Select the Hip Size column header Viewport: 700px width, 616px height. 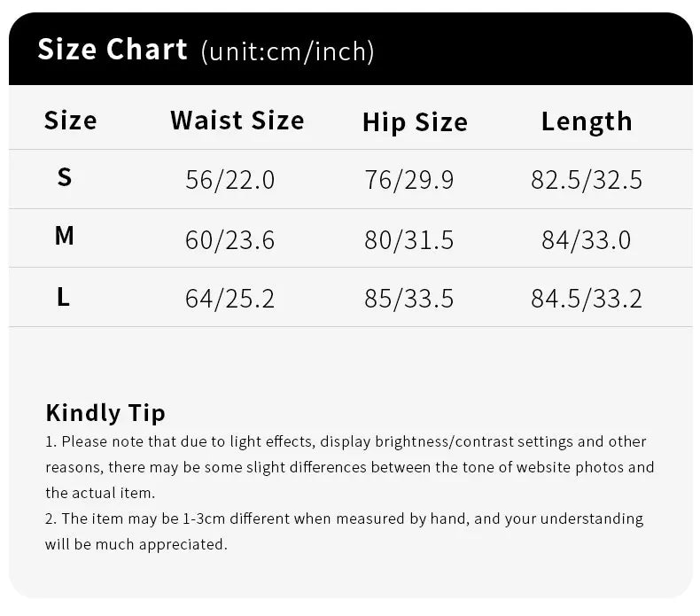pos(415,122)
